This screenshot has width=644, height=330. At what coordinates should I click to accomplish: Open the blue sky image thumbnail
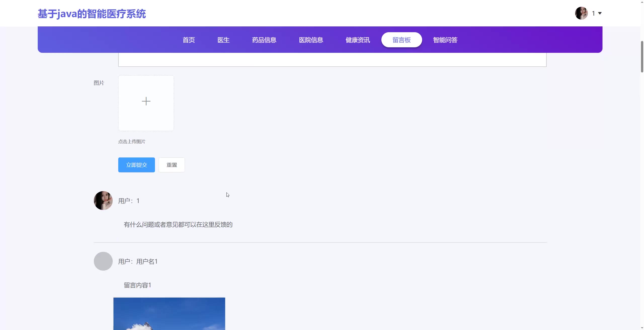[169, 314]
